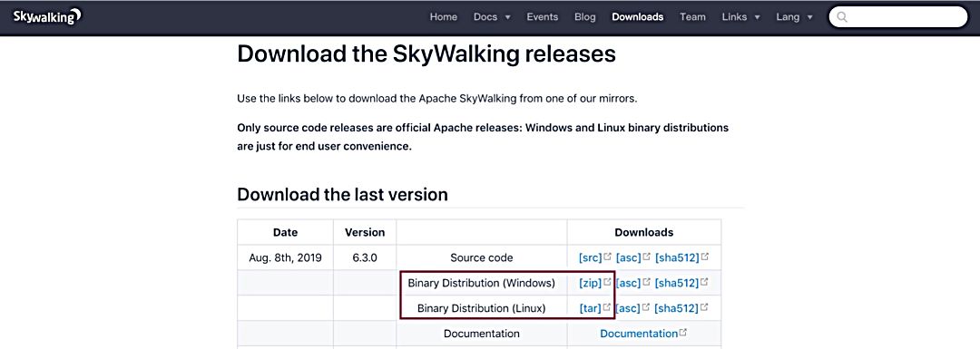Image resolution: width=980 pixels, height=349 pixels.
Task: Click the search magnifier icon
Action: (x=842, y=17)
